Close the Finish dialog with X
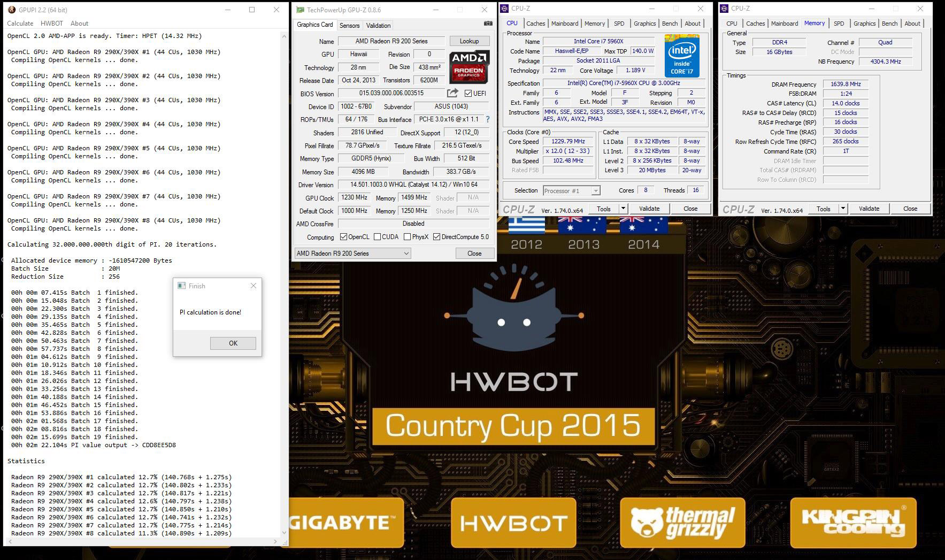The width and height of the screenshot is (945, 560). click(x=253, y=286)
